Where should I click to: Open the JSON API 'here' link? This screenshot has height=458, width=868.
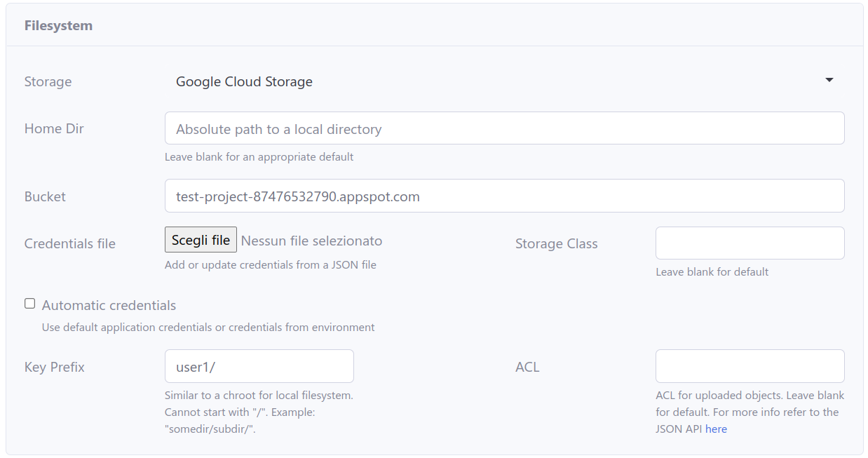[x=716, y=429]
